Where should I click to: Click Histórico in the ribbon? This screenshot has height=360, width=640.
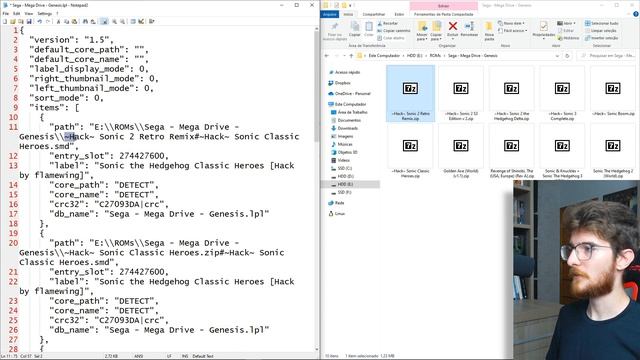coord(568,38)
